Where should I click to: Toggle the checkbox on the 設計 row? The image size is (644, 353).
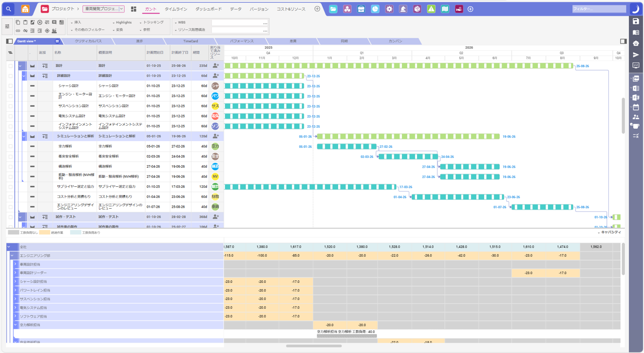(x=11, y=65)
